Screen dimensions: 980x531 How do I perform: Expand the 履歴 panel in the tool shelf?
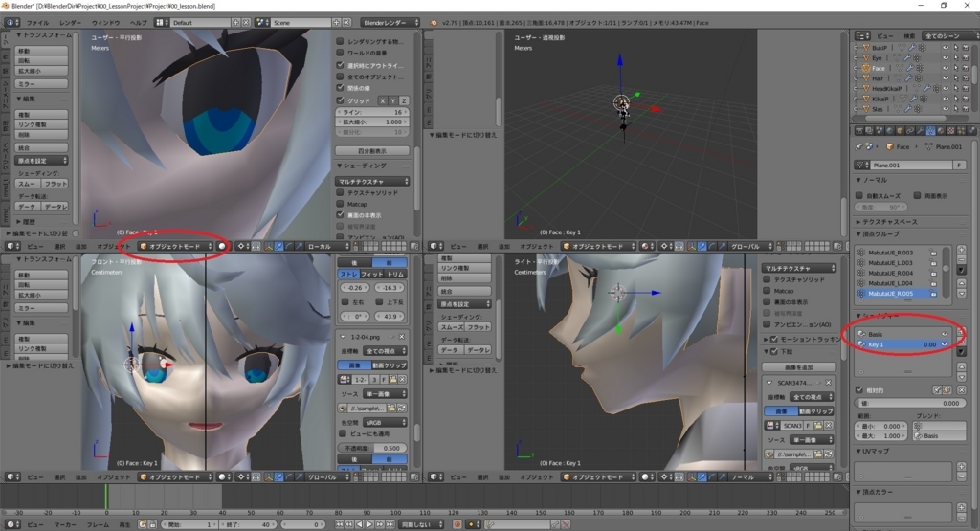26,222
